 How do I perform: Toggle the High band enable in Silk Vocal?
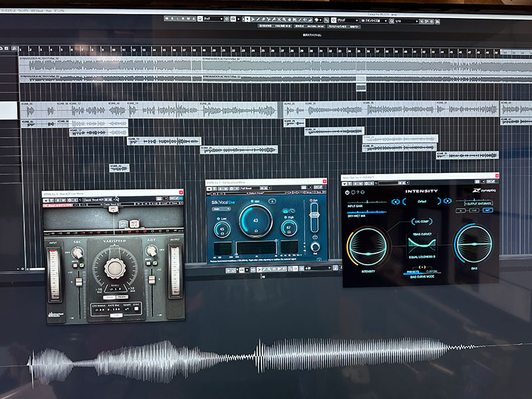click(x=286, y=217)
